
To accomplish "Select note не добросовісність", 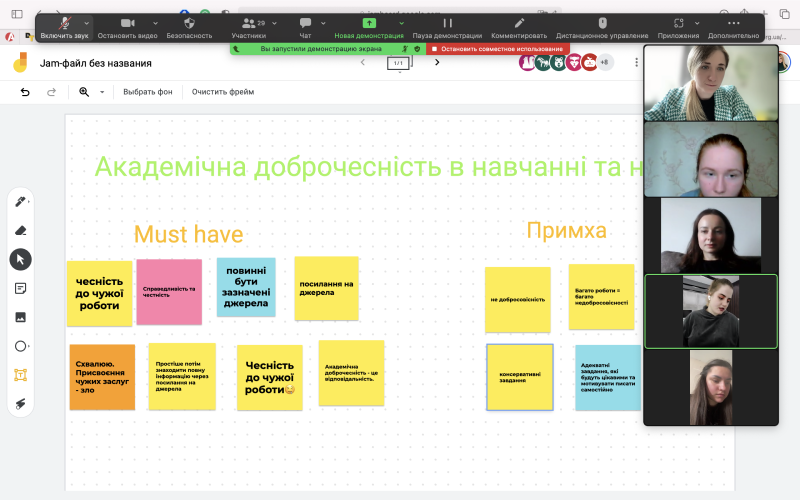I will [518, 299].
